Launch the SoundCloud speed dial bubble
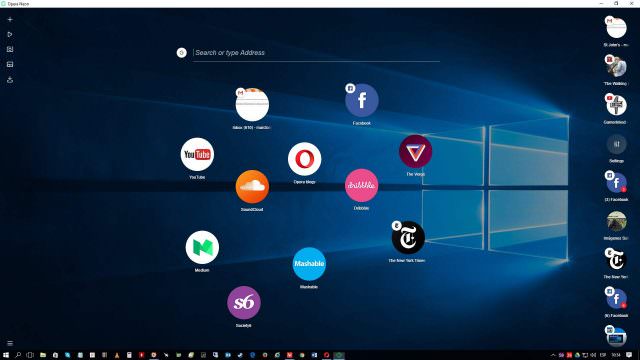Viewport: 640px width, 360px height. [252, 187]
